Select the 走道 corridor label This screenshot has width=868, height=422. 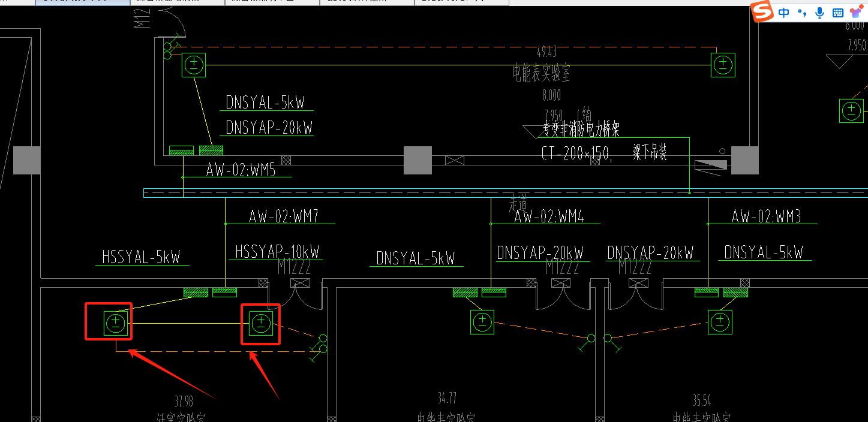519,203
